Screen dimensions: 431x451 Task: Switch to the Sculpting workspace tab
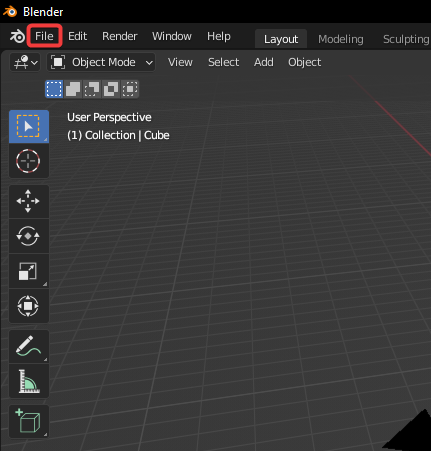[x=406, y=39]
